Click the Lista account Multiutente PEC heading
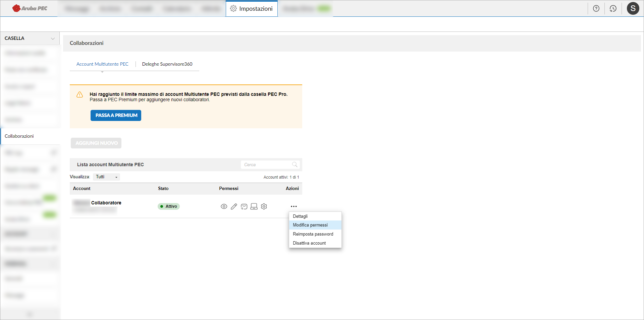Screen dimensions: 644x320 coord(110,165)
